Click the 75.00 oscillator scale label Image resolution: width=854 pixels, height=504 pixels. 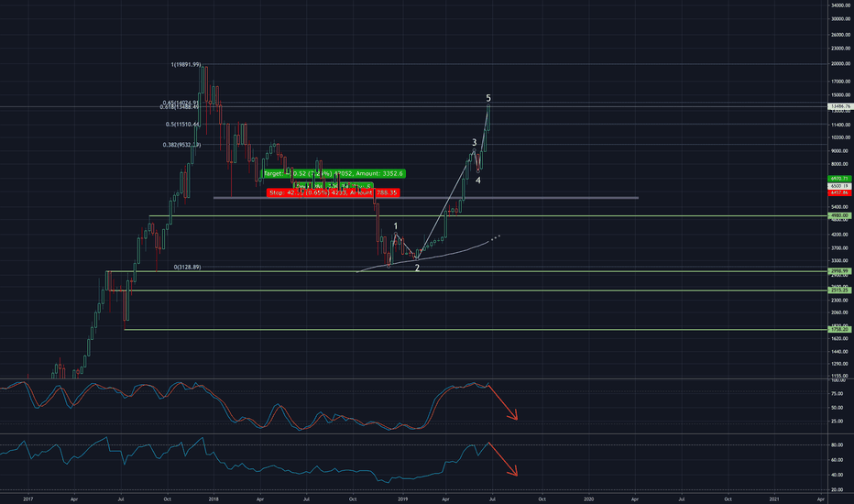pyautogui.click(x=837, y=393)
